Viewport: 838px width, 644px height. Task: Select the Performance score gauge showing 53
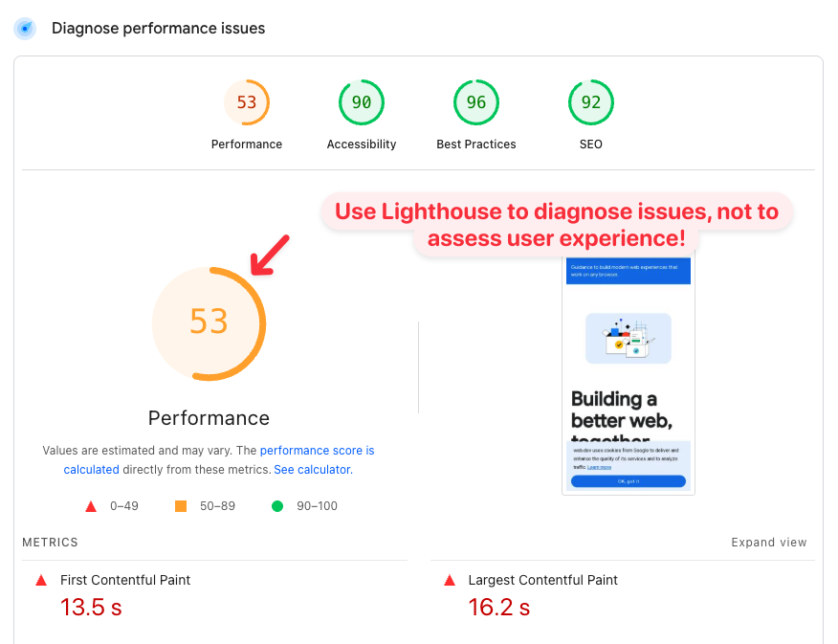coord(247,101)
